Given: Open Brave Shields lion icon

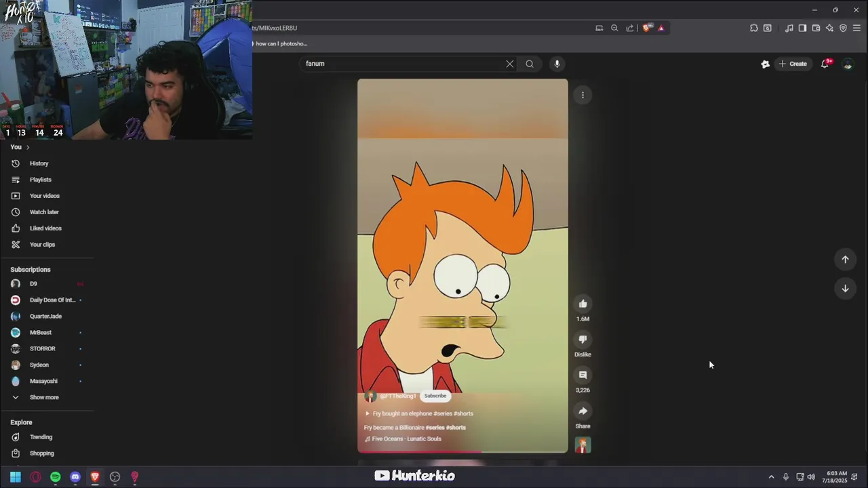Looking at the screenshot, I should click(x=646, y=28).
